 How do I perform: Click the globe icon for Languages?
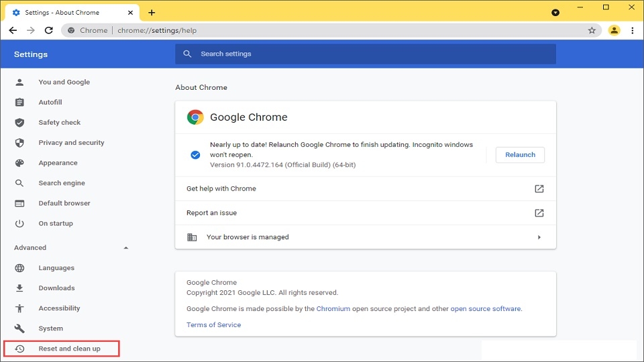pos(19,268)
